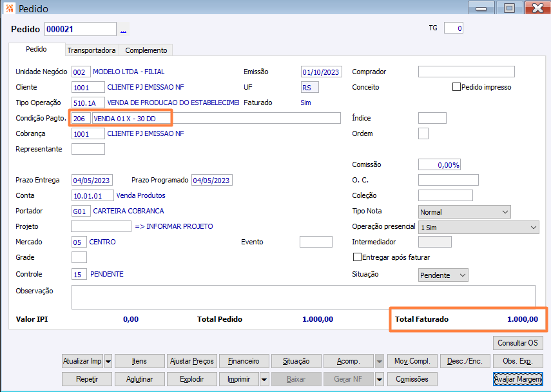This screenshot has width=551, height=392.
Task: Click the Comissão percentage field
Action: pos(440,164)
